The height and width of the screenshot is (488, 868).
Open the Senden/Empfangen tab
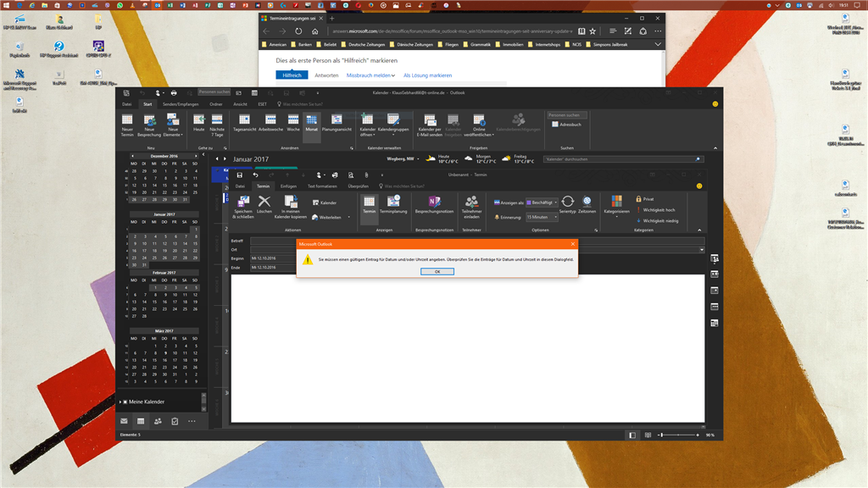click(x=181, y=104)
